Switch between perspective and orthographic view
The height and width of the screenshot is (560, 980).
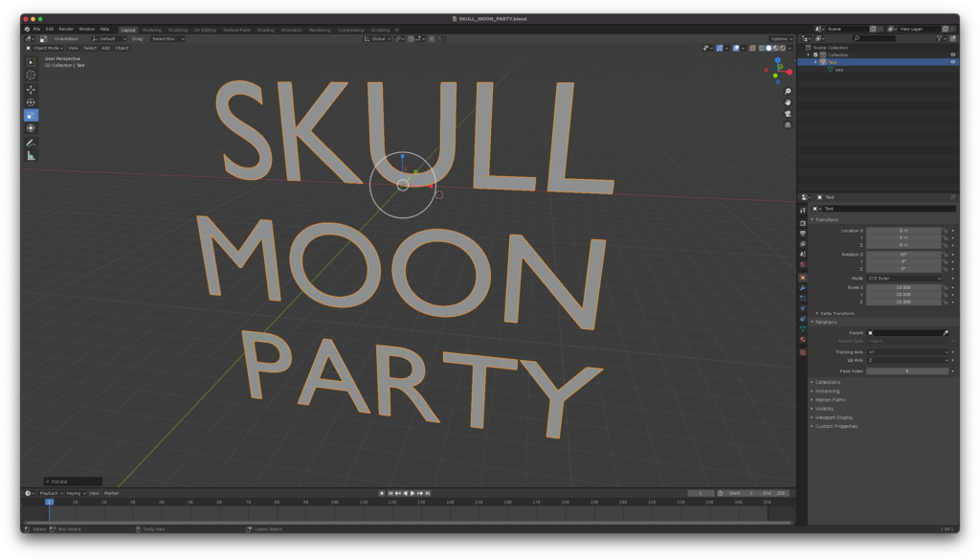[x=787, y=124]
